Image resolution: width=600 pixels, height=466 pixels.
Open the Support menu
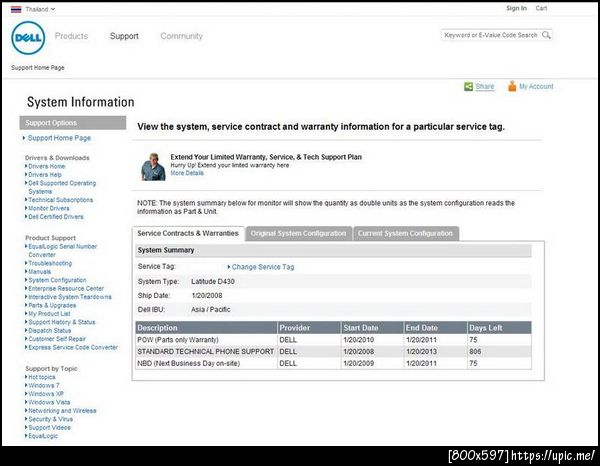[x=124, y=36]
